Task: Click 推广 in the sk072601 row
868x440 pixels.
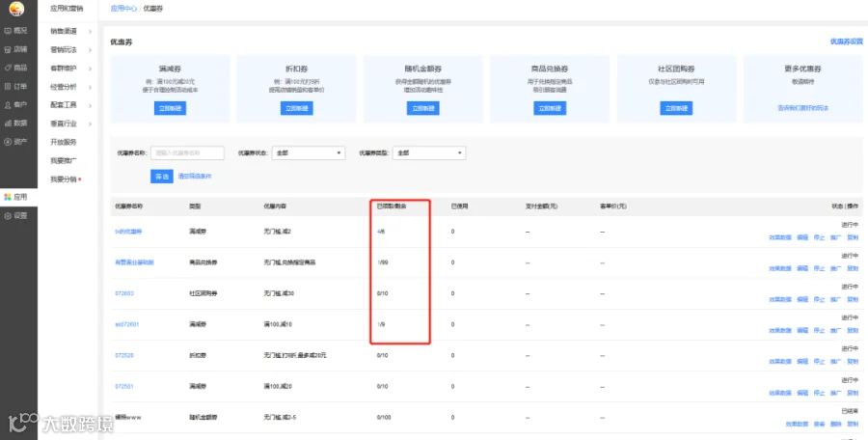Action: pos(836,331)
